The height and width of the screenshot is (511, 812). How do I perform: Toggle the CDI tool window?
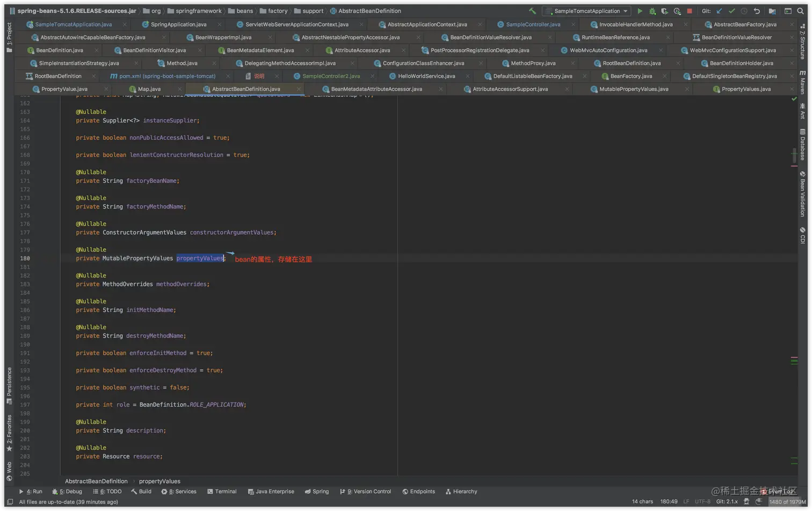pyautogui.click(x=802, y=235)
